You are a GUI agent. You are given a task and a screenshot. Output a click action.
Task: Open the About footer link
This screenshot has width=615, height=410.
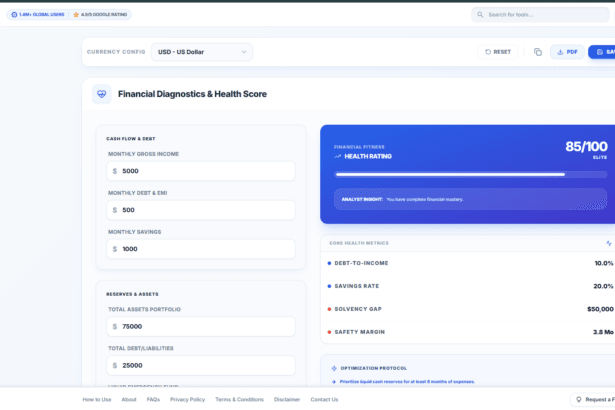coord(129,399)
